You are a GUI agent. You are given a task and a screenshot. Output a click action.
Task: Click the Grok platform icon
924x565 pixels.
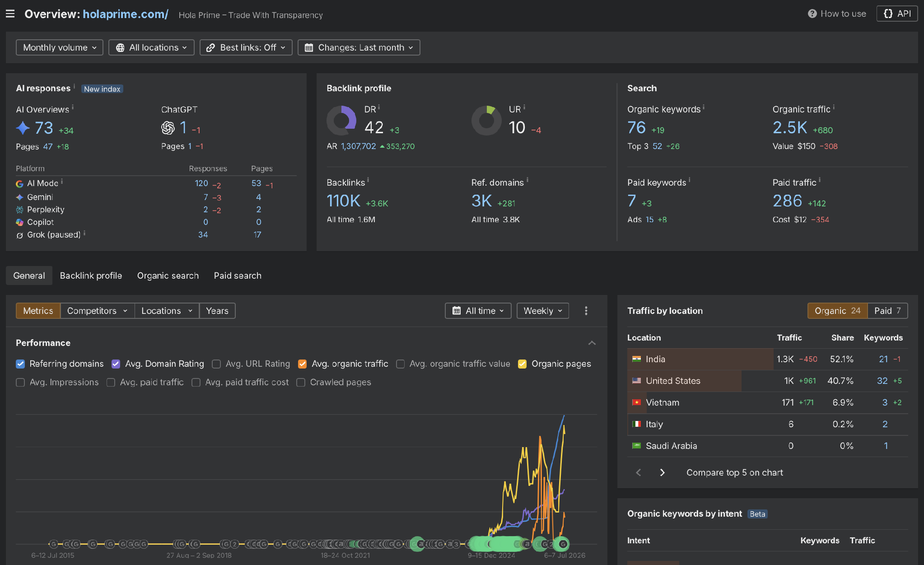19,235
